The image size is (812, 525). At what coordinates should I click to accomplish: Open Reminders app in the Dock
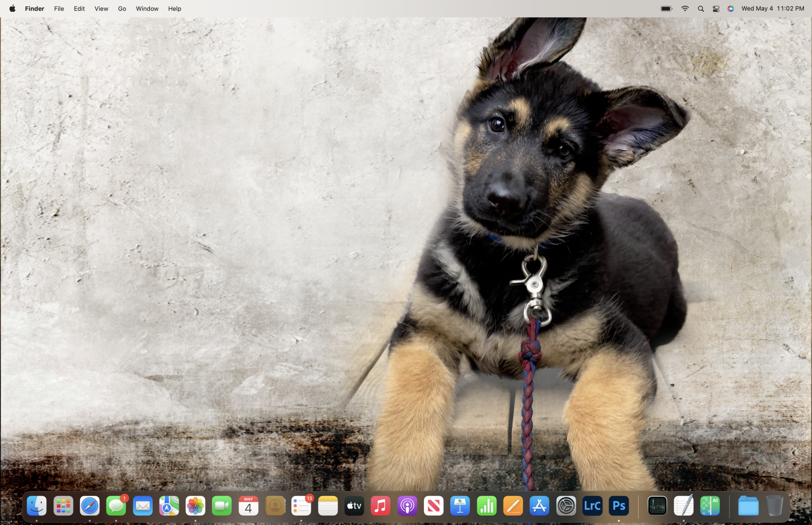click(x=301, y=506)
